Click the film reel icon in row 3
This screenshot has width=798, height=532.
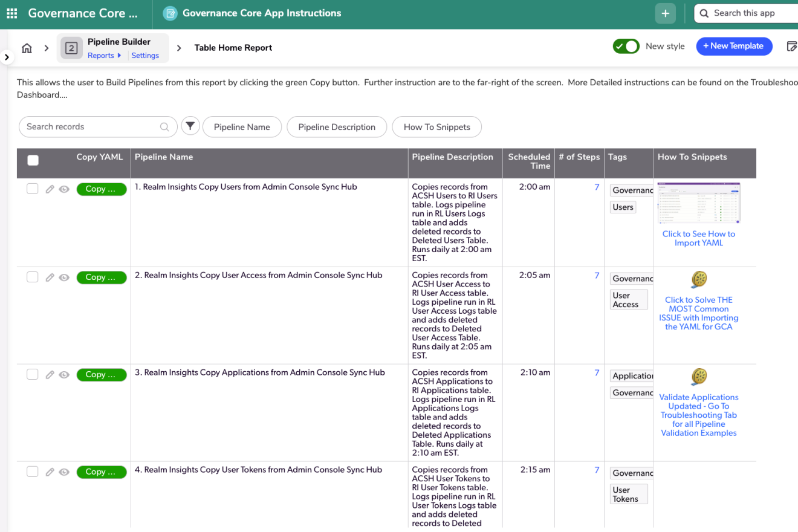click(699, 377)
